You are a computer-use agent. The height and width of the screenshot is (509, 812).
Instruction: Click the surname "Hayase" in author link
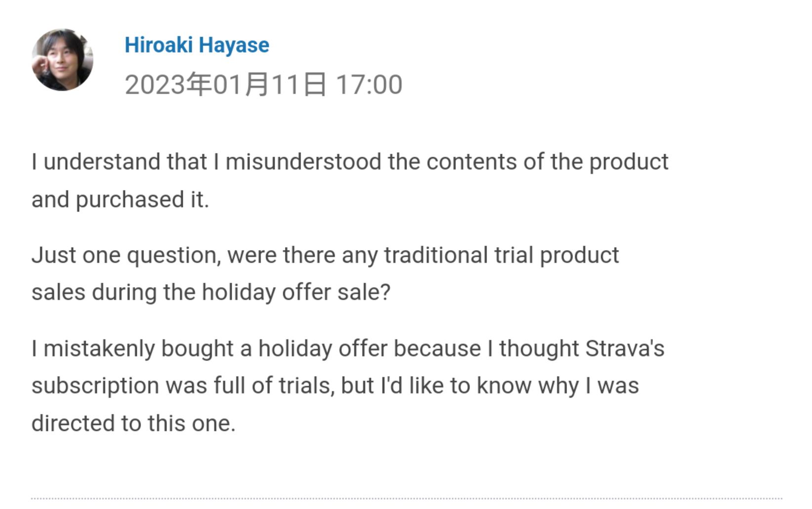(x=234, y=45)
